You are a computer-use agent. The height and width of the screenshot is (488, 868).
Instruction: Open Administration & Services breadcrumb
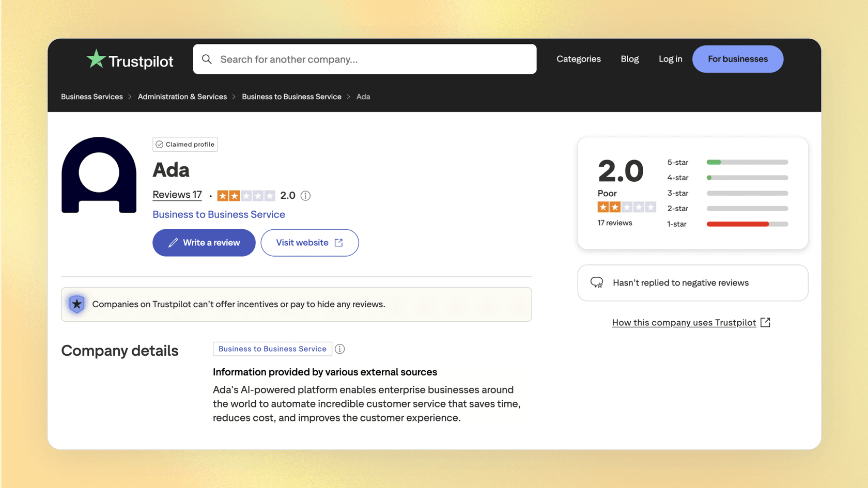coord(182,97)
